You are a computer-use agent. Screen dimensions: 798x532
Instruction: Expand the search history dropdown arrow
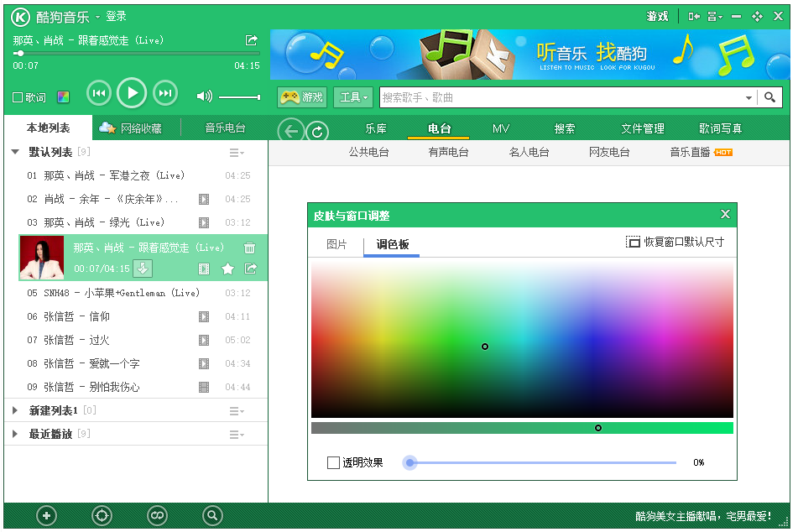pyautogui.click(x=748, y=97)
